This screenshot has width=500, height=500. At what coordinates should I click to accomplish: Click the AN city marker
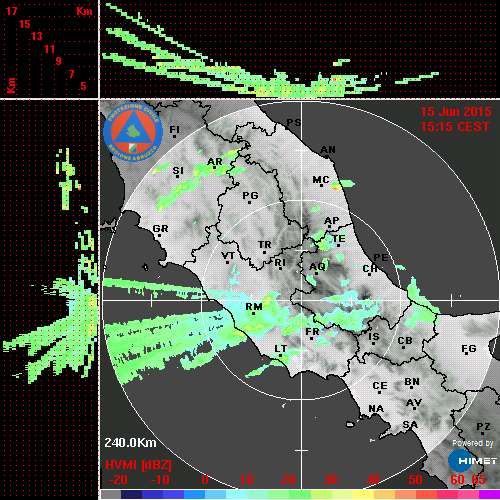click(327, 157)
